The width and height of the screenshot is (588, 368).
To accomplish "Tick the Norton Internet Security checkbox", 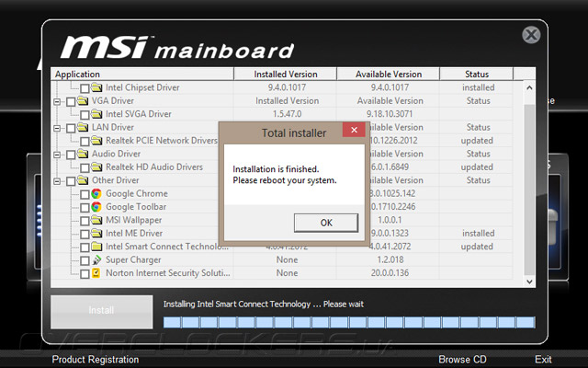I will pyautogui.click(x=85, y=274).
